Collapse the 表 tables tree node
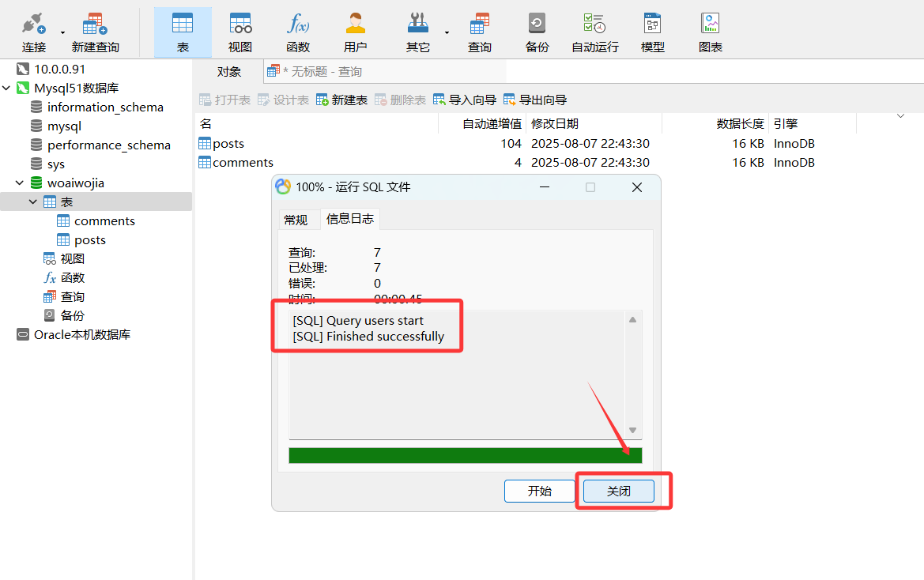The height and width of the screenshot is (580, 924). click(33, 202)
